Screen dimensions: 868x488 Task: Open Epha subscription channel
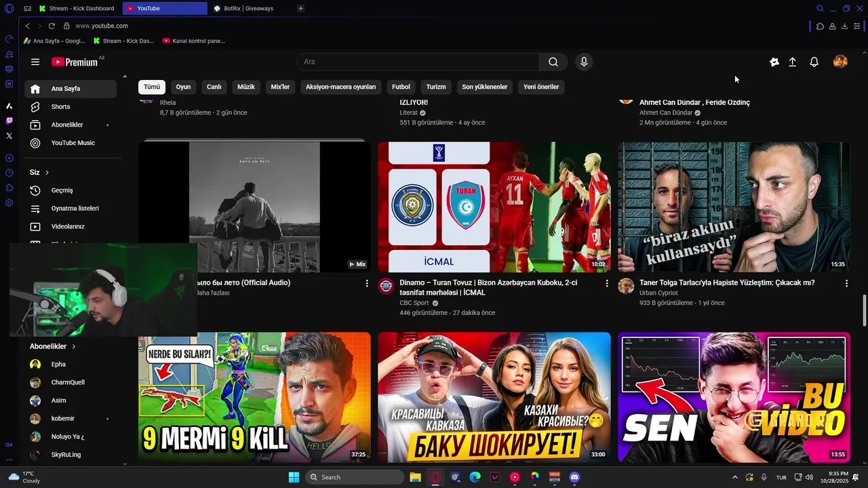[x=71, y=364]
